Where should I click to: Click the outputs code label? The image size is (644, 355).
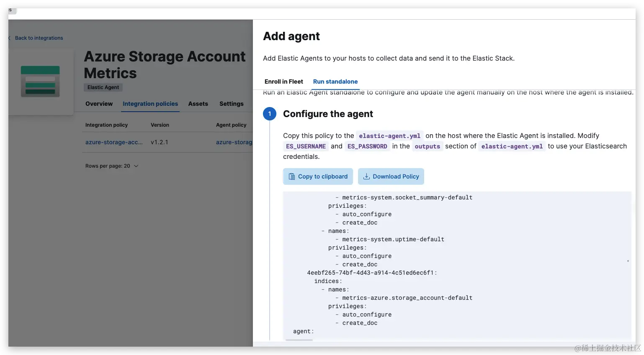(427, 146)
